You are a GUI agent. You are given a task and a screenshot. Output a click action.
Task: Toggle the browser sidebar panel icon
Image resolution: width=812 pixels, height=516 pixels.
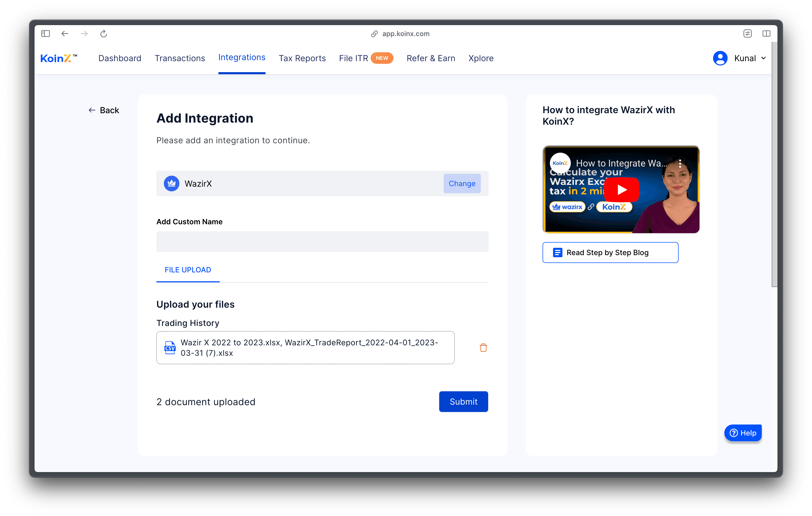click(46, 34)
